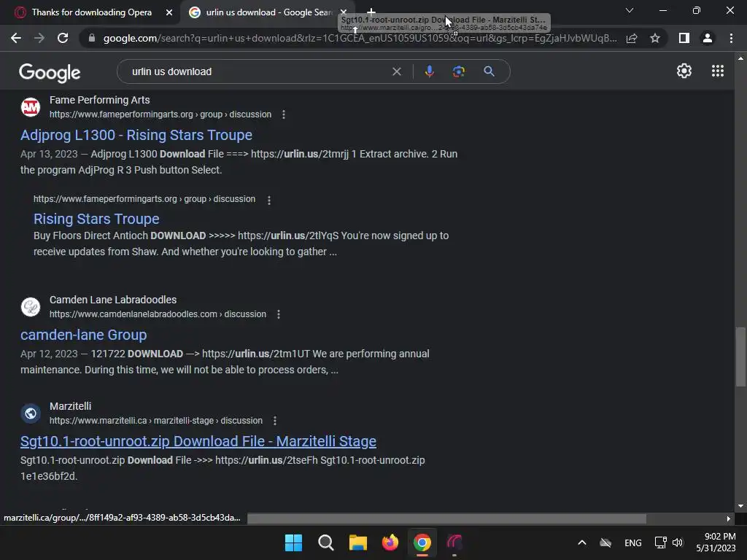This screenshot has height=560, width=747.
Task: Go back to the previous page
Action: coord(16,38)
